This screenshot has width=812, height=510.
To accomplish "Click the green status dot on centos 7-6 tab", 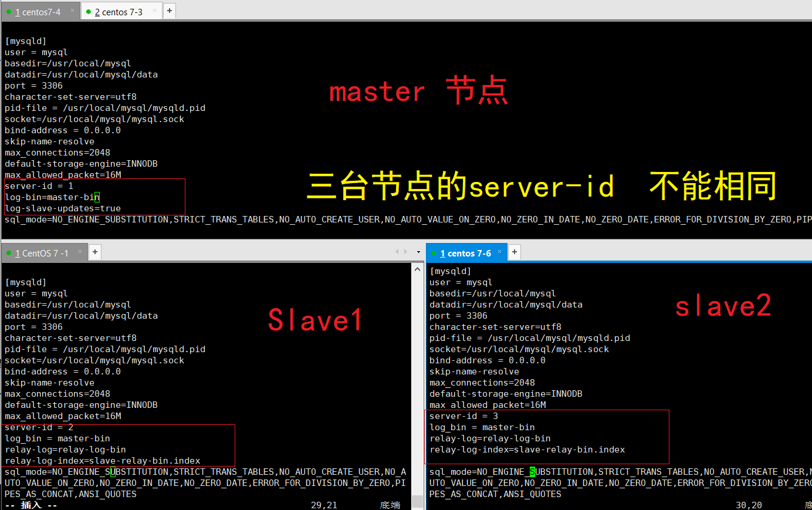I will tap(434, 253).
